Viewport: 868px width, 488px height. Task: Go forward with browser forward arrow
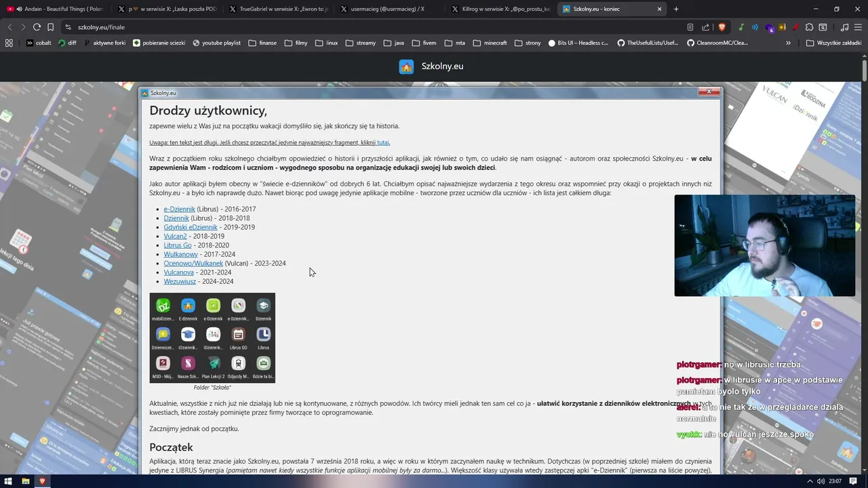pos(23,27)
